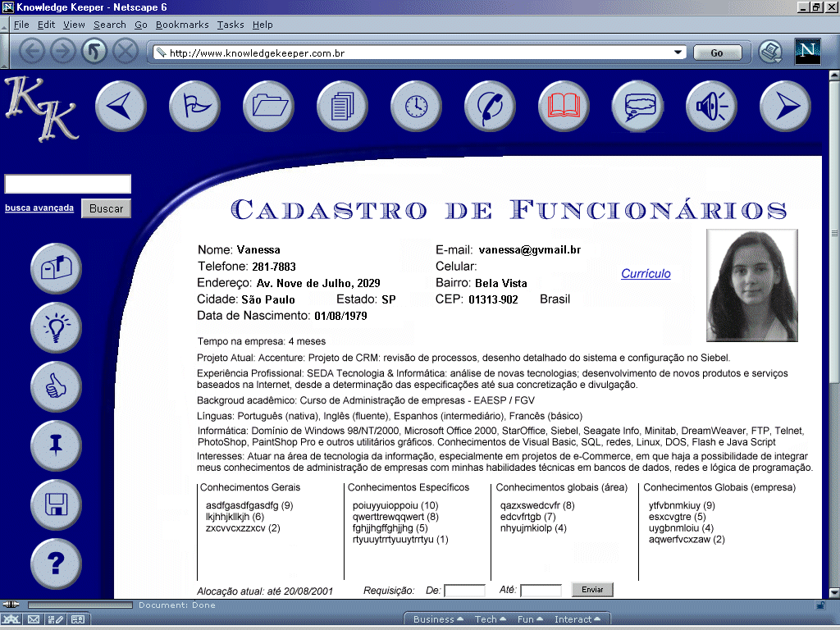Viewport: 840px width, 630px height.
Task: Click the KK Knowledge Keeper logo
Action: pyautogui.click(x=43, y=109)
